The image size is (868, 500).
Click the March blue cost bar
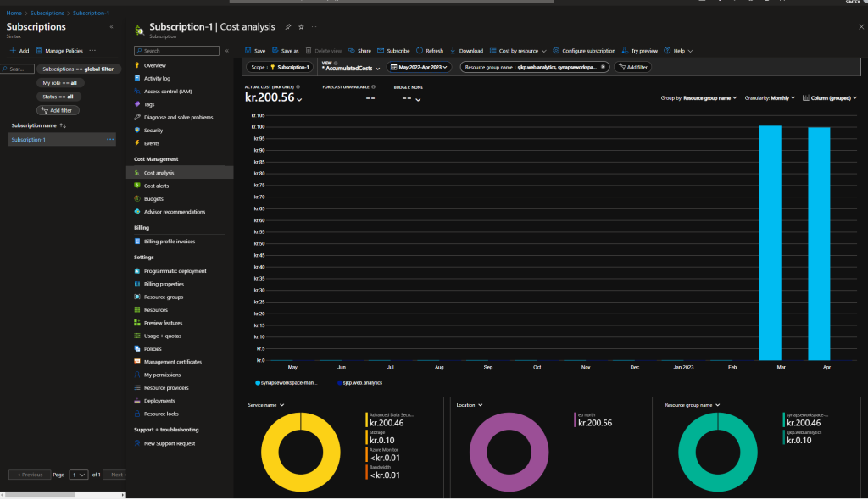tap(770, 242)
